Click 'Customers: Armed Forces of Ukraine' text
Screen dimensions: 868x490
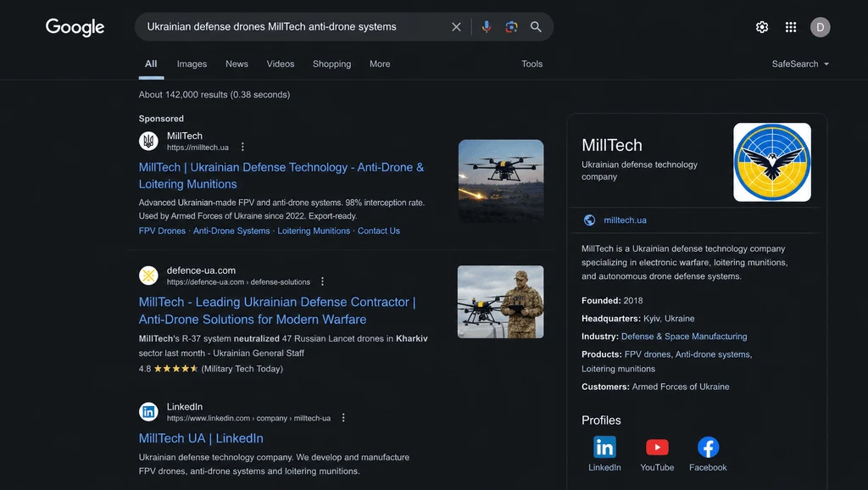click(655, 387)
